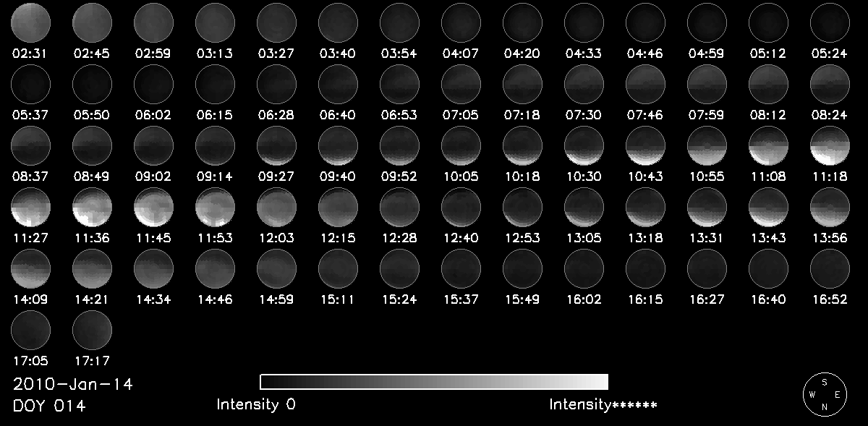Click the maximum Intensity asterisk label
This screenshot has height=426, width=868.
(603, 404)
